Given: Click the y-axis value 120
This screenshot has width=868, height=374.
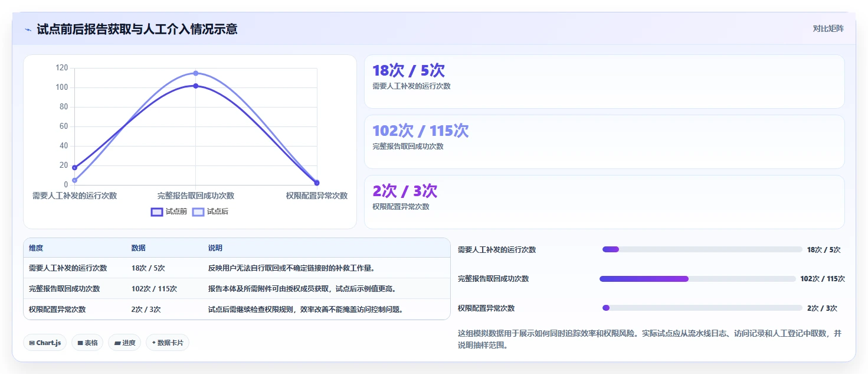Looking at the screenshot, I should (62, 68).
